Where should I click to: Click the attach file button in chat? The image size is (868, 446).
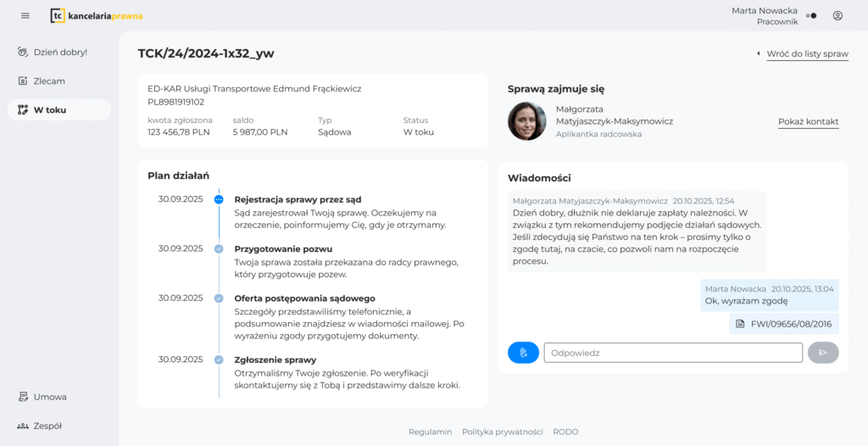click(x=523, y=353)
